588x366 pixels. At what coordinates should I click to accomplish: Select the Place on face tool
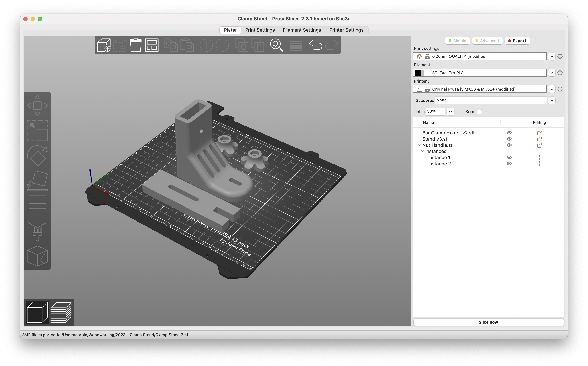point(37,181)
